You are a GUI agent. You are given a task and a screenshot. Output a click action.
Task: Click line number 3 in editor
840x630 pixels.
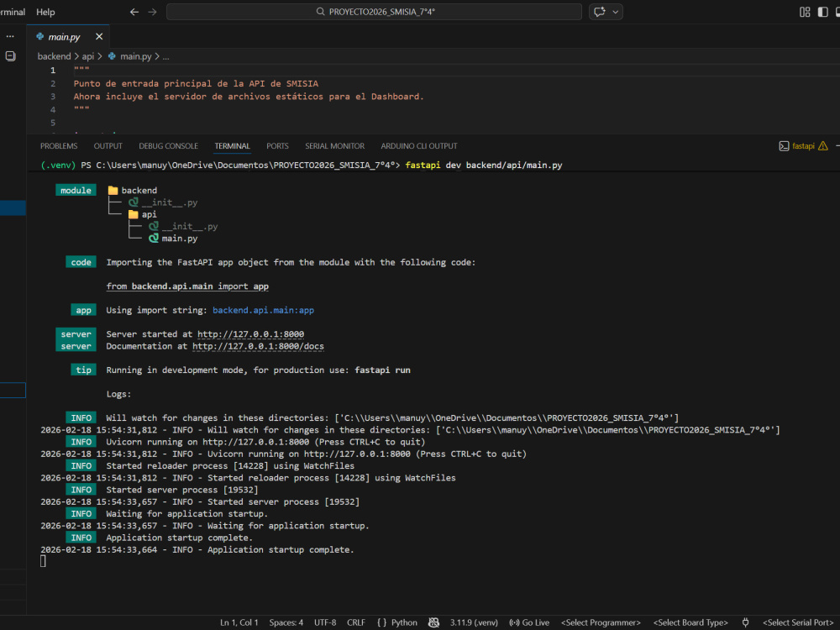[53, 97]
